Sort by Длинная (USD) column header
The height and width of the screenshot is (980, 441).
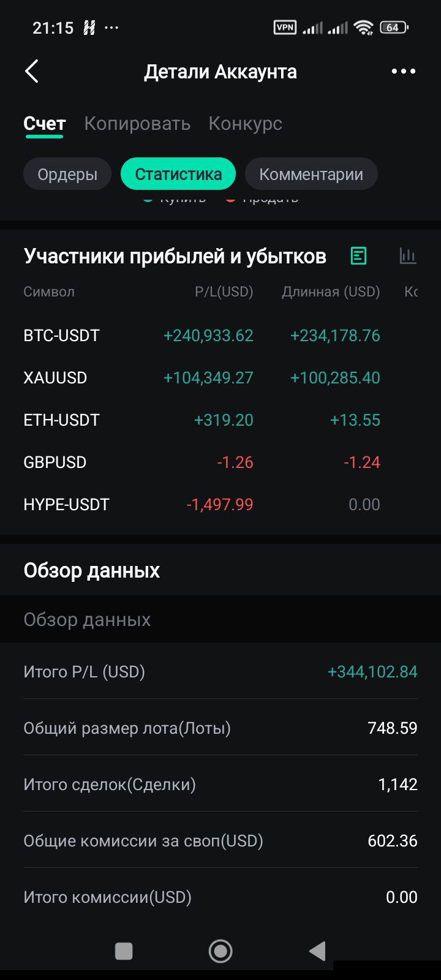tap(331, 292)
